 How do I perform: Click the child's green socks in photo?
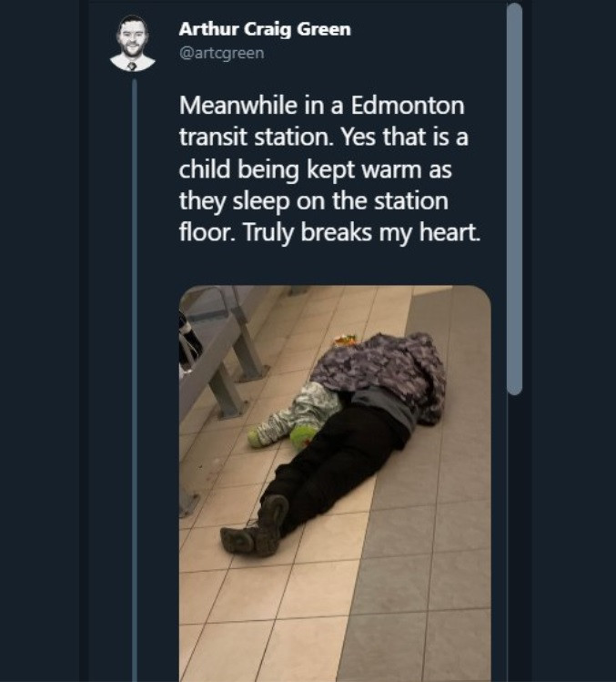283,436
